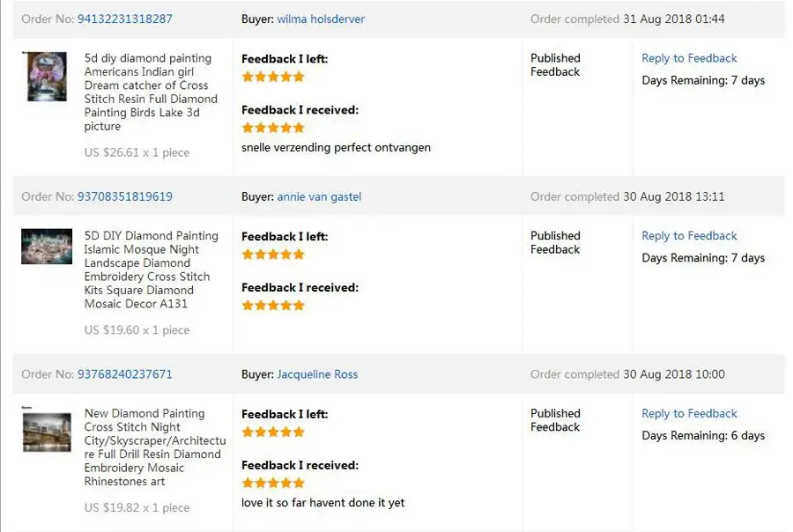Reply to feedback on wilma holsderver's order
The height and width of the screenshot is (532, 793).
689,58
